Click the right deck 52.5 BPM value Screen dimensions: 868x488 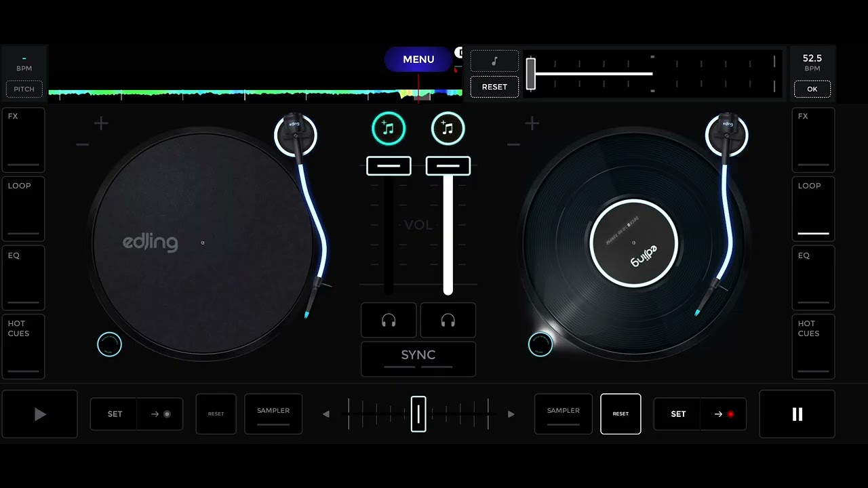[x=812, y=59]
